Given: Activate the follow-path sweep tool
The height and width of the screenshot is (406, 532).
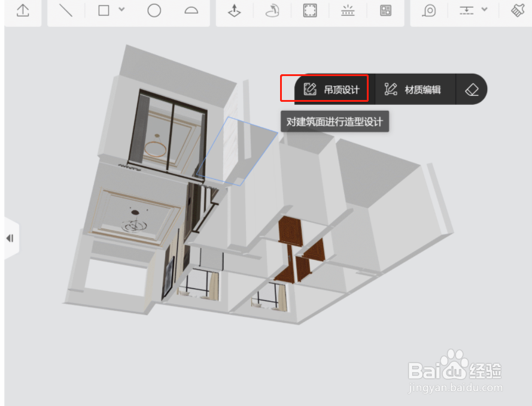Looking at the screenshot, I should [x=272, y=11].
